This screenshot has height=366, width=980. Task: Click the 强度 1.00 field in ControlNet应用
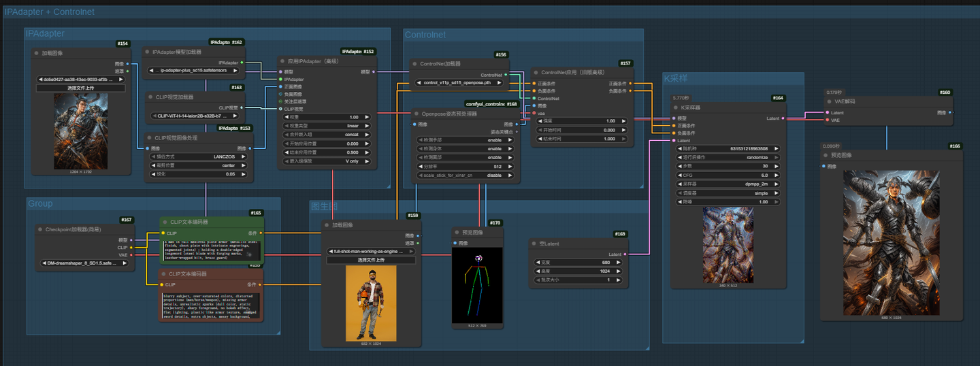click(583, 121)
